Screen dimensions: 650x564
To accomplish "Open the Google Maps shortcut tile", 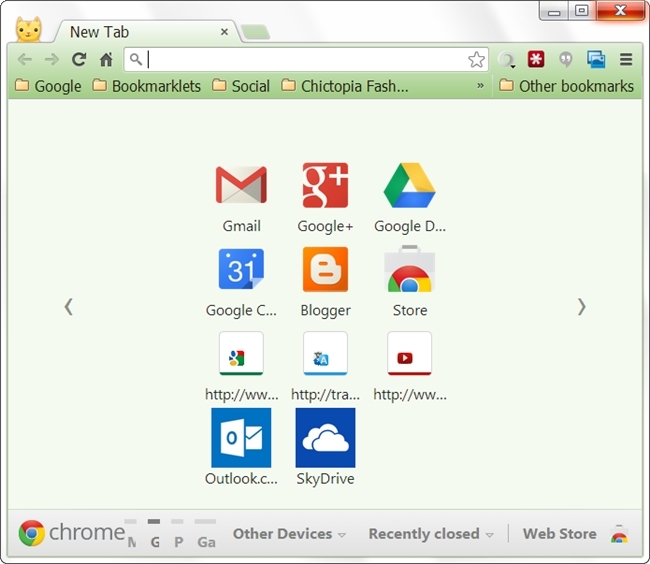I will (x=241, y=353).
